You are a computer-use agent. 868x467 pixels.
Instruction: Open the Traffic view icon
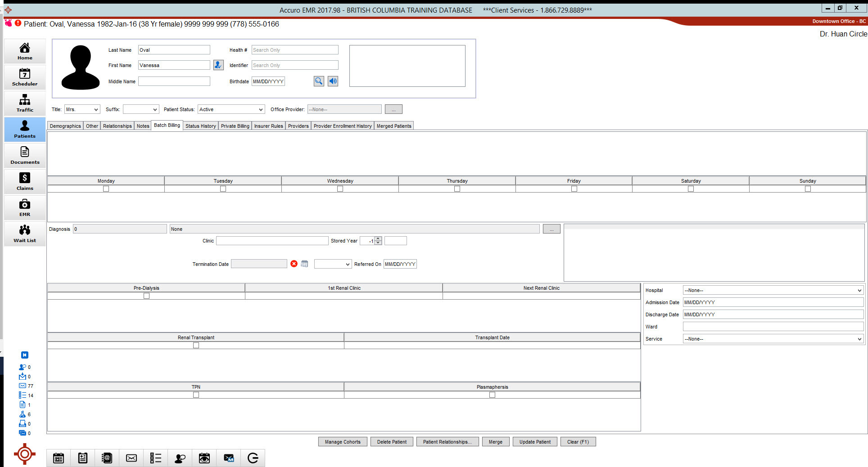(25, 103)
